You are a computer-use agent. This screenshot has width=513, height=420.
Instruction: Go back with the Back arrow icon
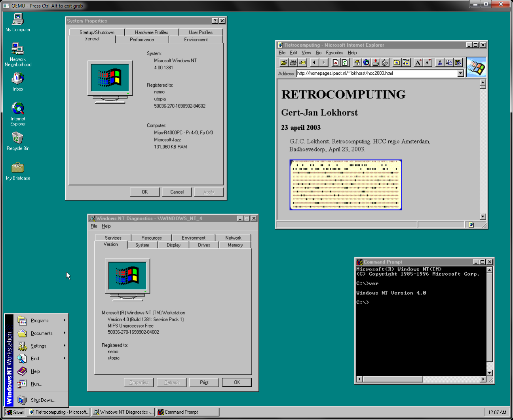[314, 62]
